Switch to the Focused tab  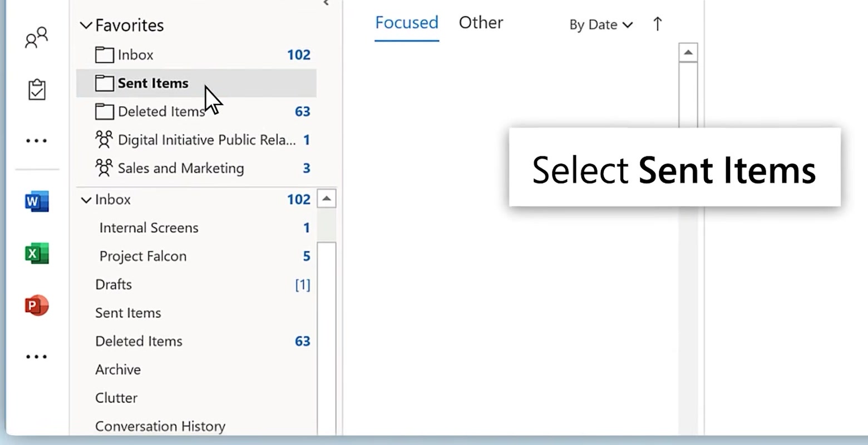click(x=407, y=23)
